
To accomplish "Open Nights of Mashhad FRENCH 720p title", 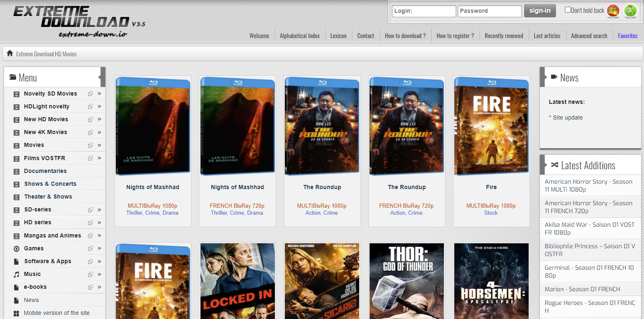I will (x=237, y=187).
